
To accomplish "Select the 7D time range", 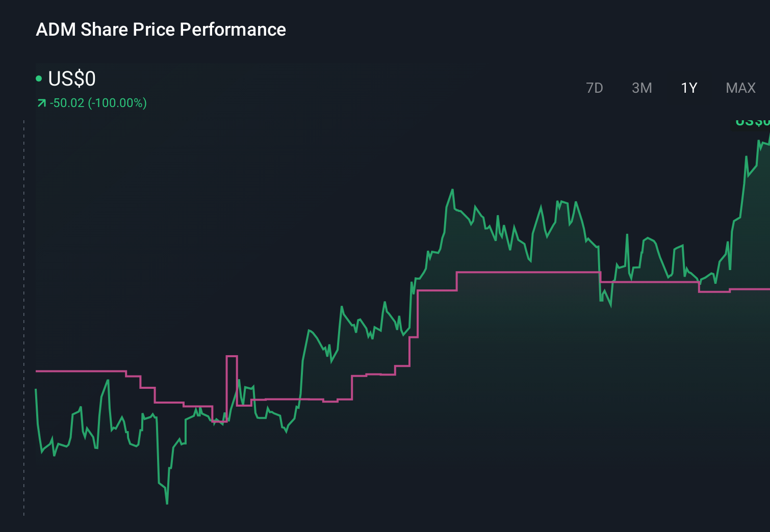I will click(594, 88).
